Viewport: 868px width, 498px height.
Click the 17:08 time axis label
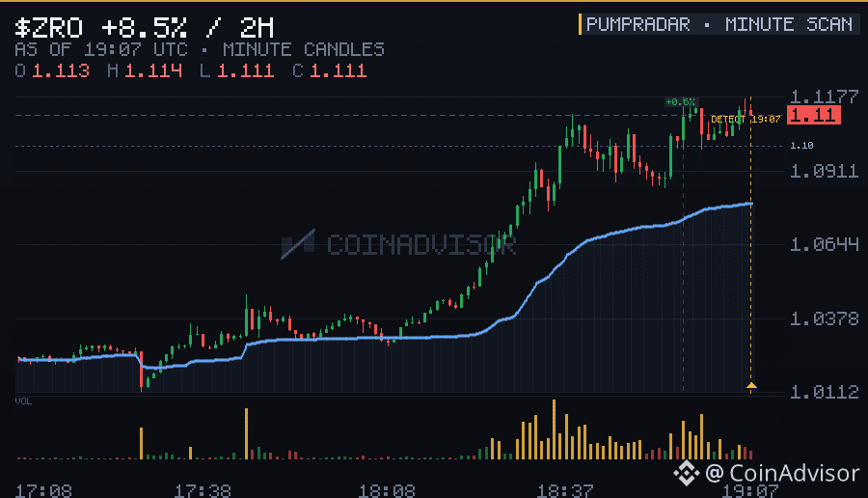[x=43, y=491]
